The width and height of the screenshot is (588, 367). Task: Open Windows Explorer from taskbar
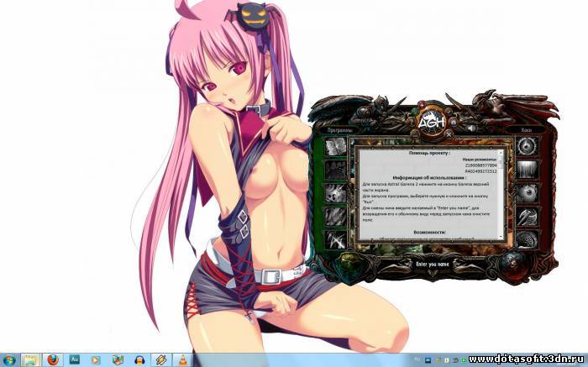pos(30,360)
